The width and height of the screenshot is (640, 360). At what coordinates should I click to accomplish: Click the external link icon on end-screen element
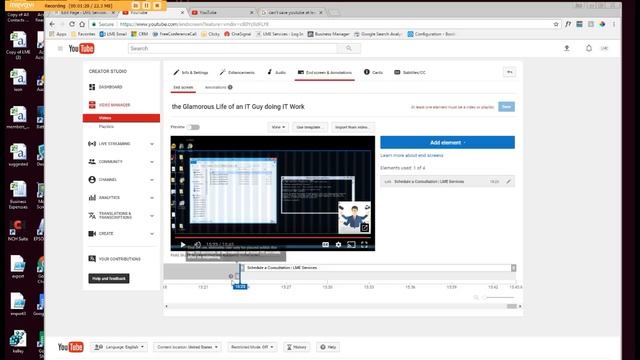coord(364,228)
